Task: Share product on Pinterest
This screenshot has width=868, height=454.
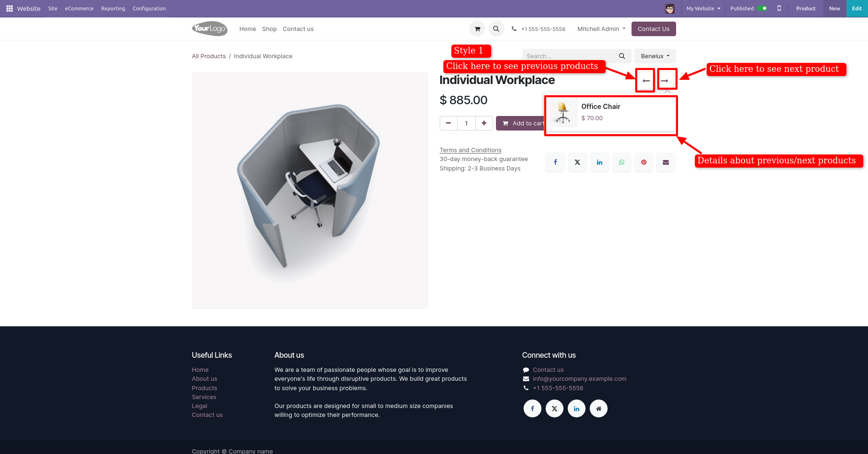Action: 643,162
